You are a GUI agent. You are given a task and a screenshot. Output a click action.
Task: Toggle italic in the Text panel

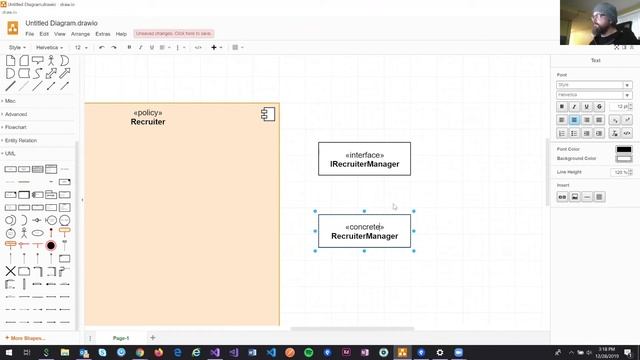[574, 107]
